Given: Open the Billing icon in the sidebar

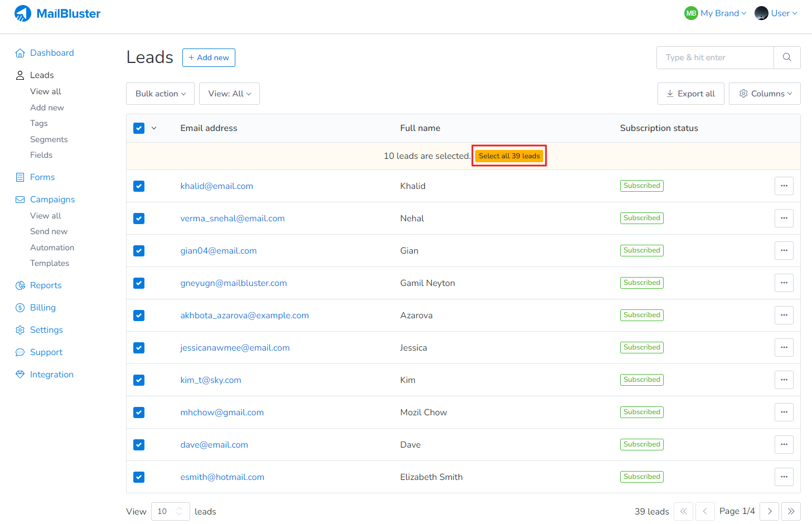Looking at the screenshot, I should tap(20, 307).
